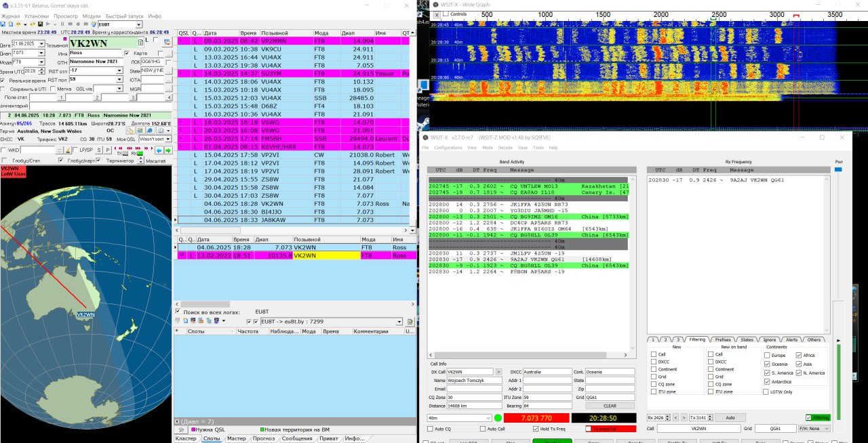Click the Auto button next to Tx 3141
Viewport: 868px width, 443px height.
[x=730, y=418]
